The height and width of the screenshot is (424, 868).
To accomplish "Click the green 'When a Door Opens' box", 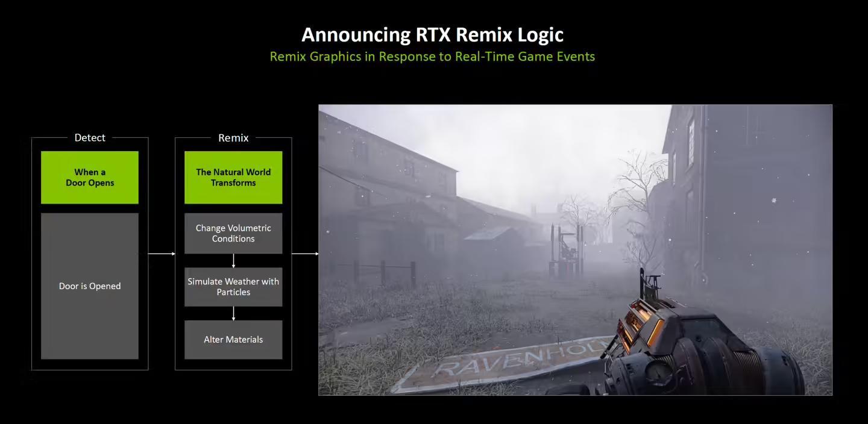I will click(90, 177).
